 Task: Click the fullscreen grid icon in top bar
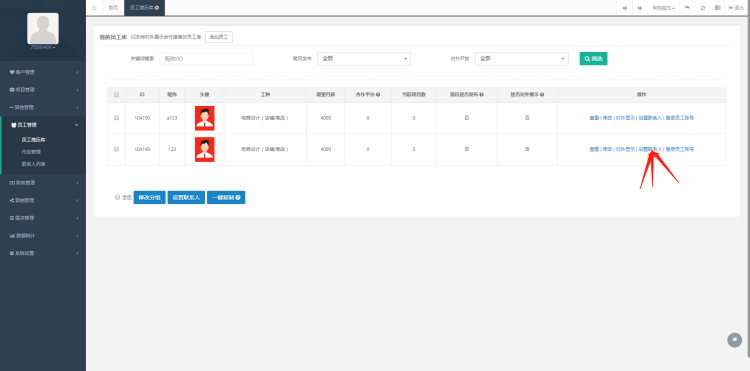(717, 8)
